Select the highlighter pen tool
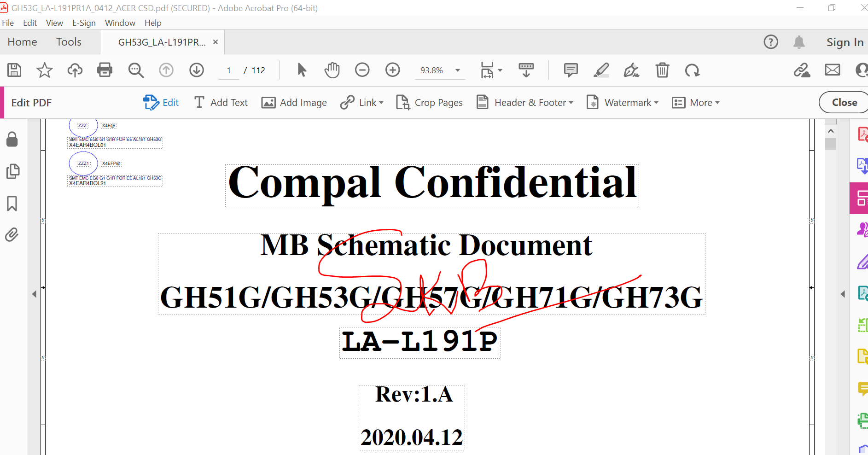 point(601,70)
